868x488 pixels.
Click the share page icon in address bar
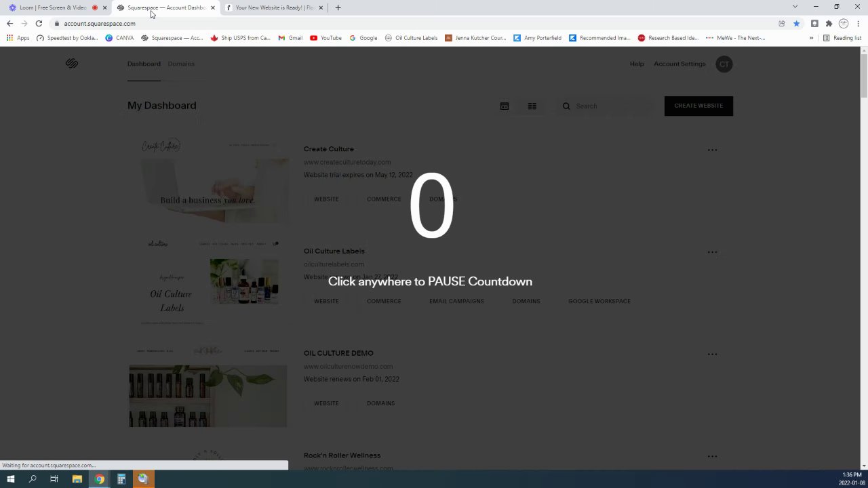pos(782,23)
